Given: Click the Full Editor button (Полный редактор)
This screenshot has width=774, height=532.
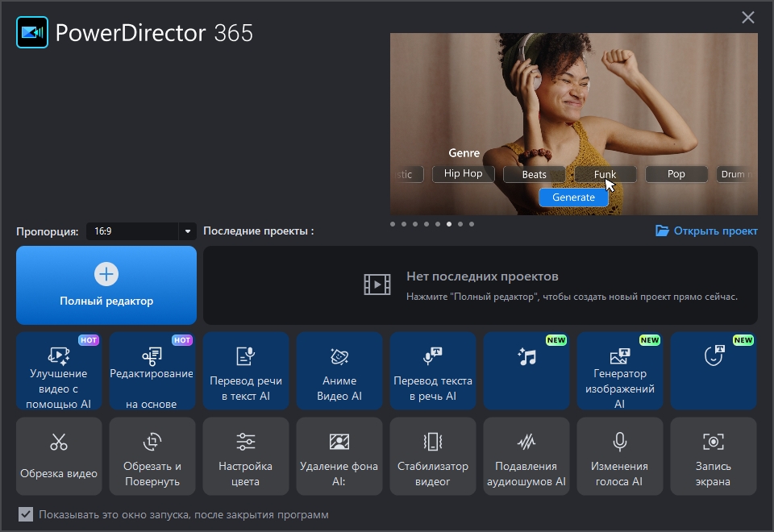Looking at the screenshot, I should [x=106, y=285].
